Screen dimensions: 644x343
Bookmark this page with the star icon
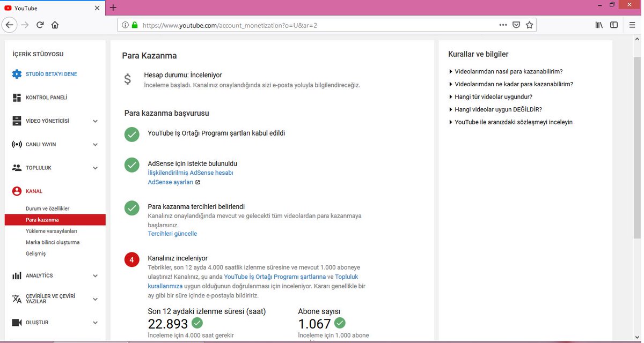coord(529,25)
